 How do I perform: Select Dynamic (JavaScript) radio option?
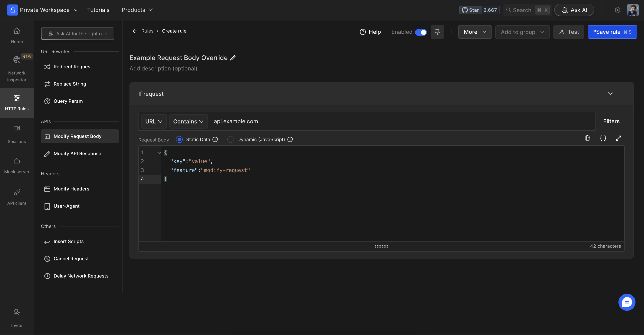coord(230,139)
